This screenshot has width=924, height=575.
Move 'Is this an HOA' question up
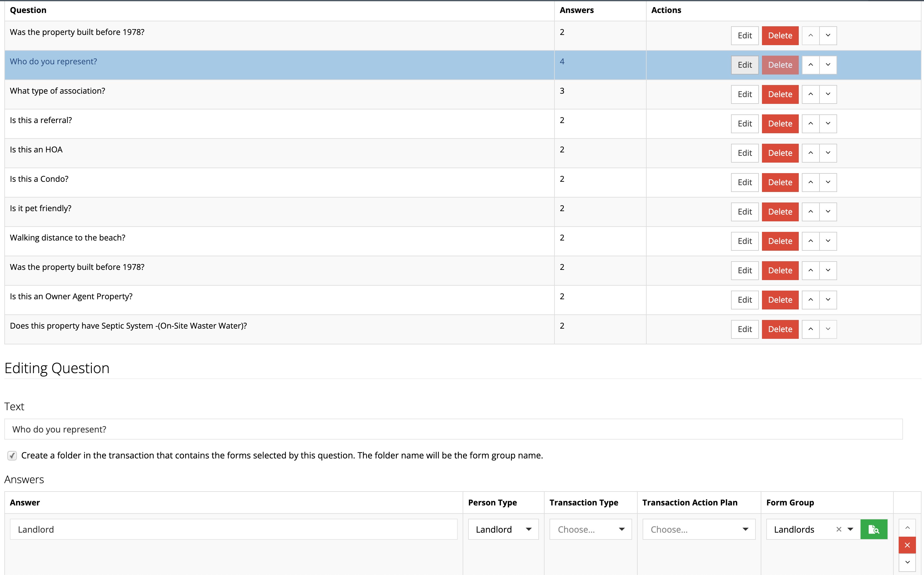[810, 153]
